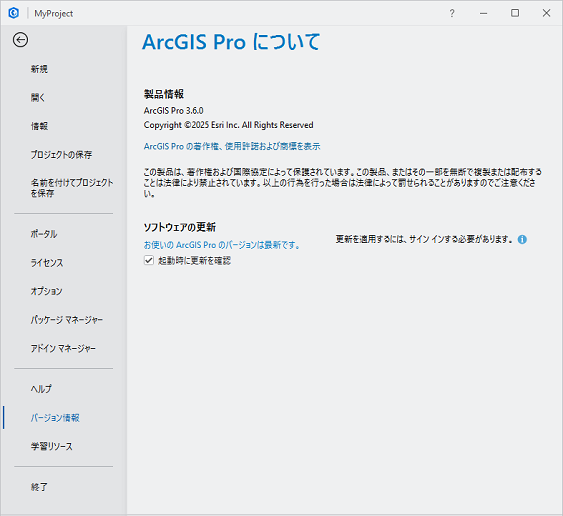The width and height of the screenshot is (563, 516).
Task: Choose 名前を付けてプロジェクトを保存
Action: [x=72, y=188]
